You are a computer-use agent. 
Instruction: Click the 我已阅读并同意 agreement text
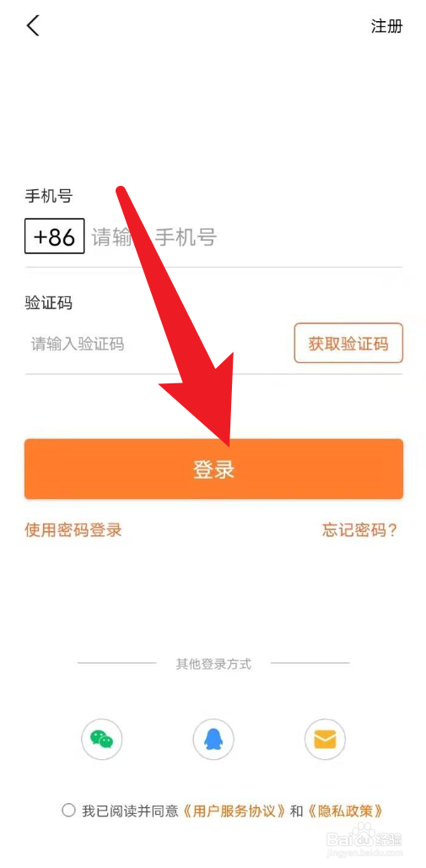131,811
